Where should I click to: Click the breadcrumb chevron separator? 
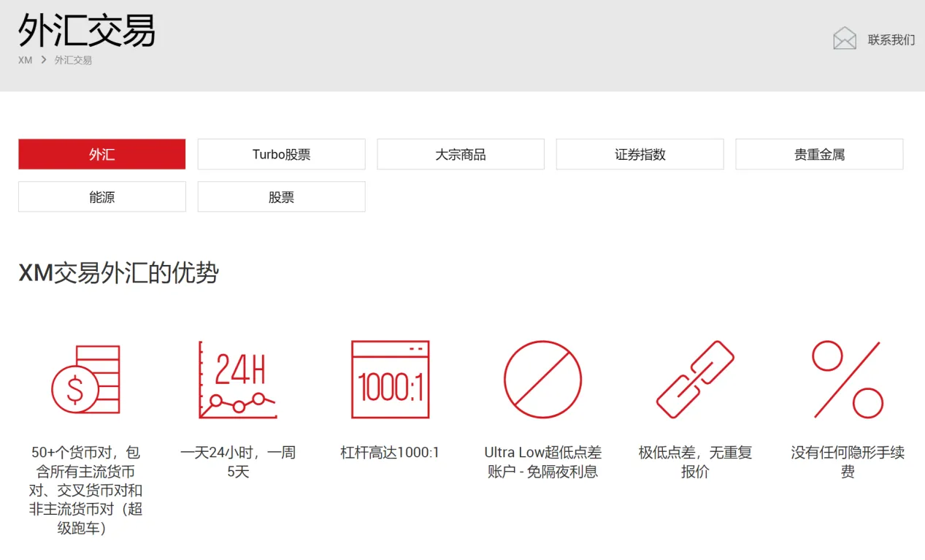tap(44, 60)
